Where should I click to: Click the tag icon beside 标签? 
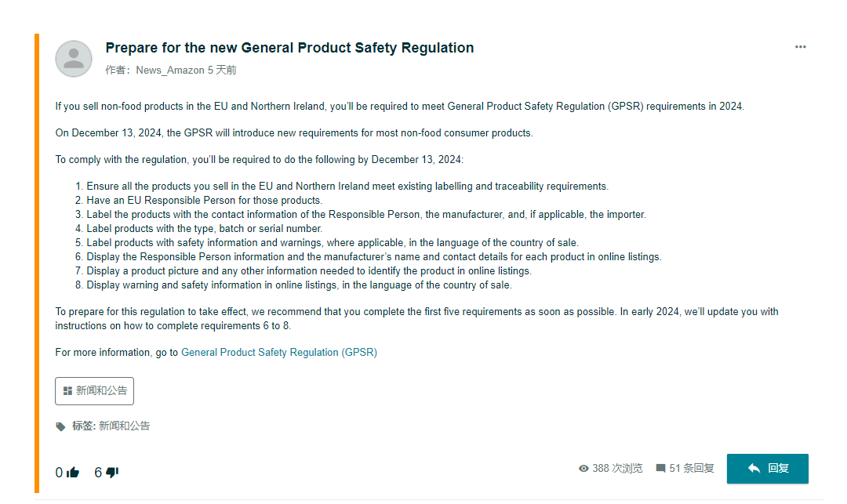[x=60, y=426]
